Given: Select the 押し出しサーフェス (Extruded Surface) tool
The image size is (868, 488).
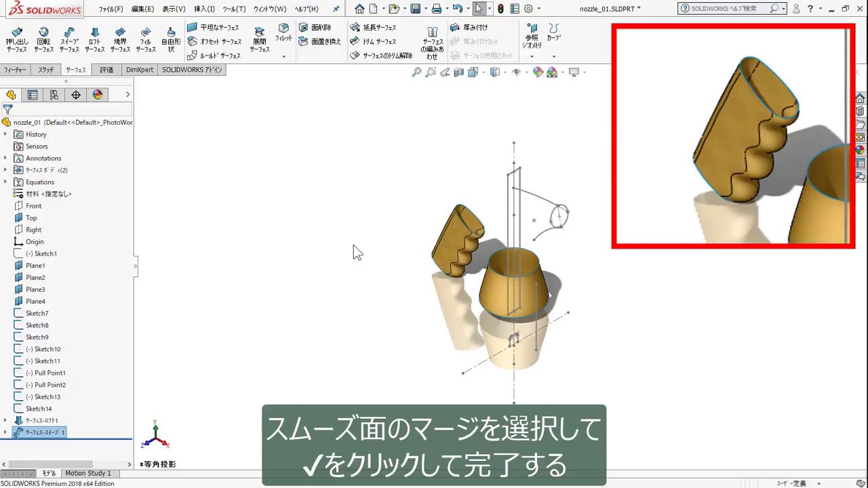Looking at the screenshot, I should point(17,40).
